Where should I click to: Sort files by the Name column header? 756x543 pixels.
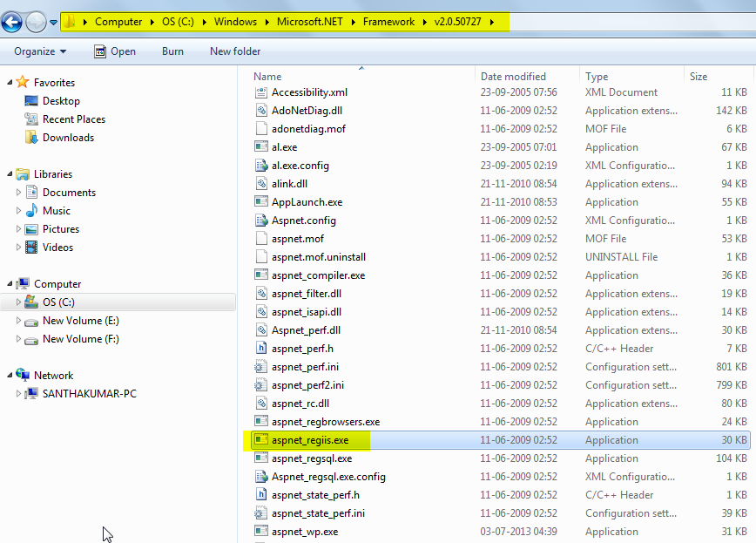tap(267, 76)
